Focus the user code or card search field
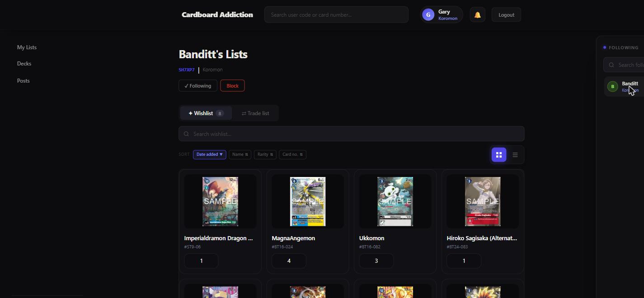The width and height of the screenshot is (644, 298). coord(336,15)
